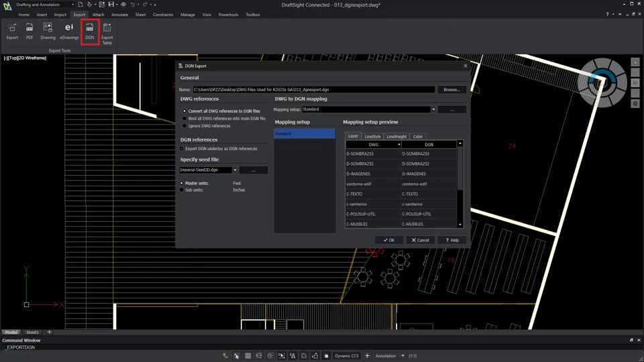
Task: Open the Annotate ribbon tab
Action: pyautogui.click(x=119, y=14)
